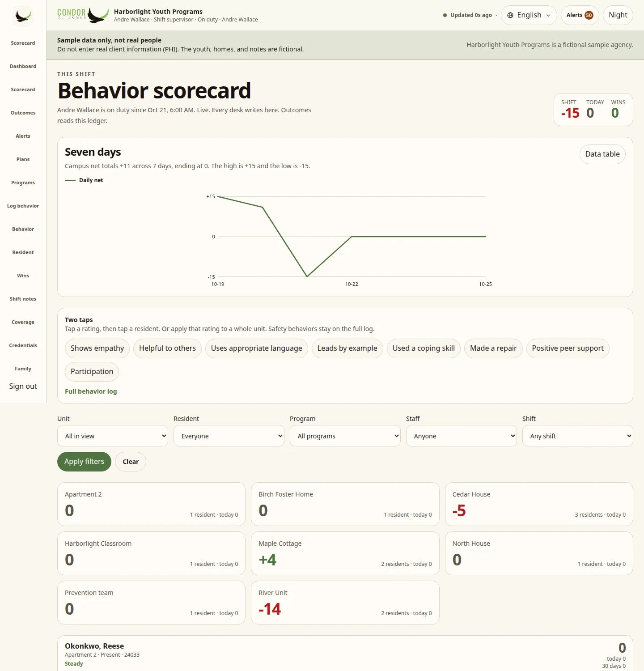Choose the Positive peer support rating
Screen dimensions: 644x671
pos(568,348)
